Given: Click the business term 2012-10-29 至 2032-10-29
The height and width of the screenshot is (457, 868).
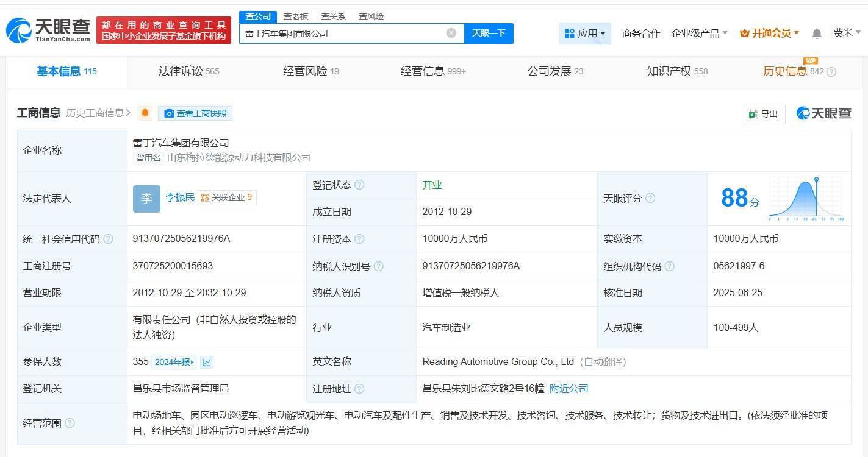Looking at the screenshot, I should coord(189,293).
